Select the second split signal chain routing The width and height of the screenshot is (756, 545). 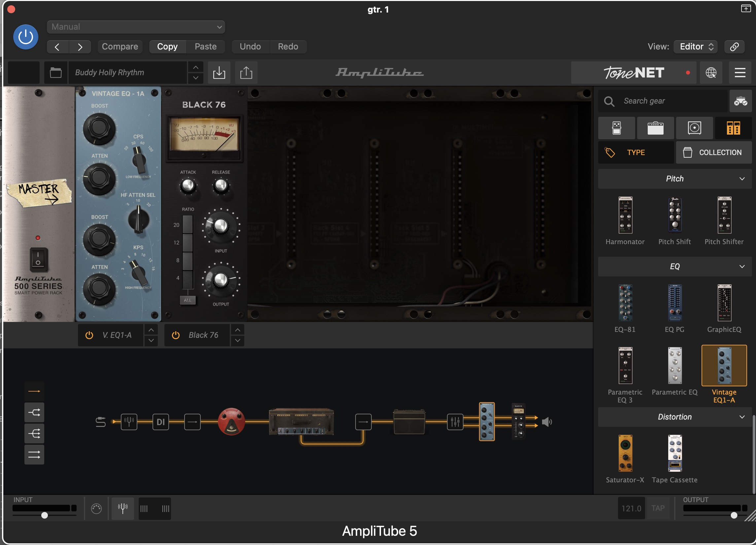pos(34,412)
